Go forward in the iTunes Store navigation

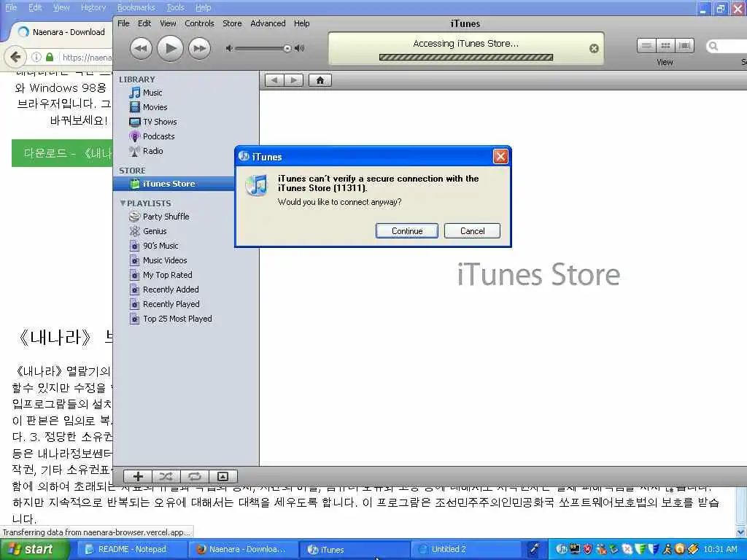click(x=293, y=80)
